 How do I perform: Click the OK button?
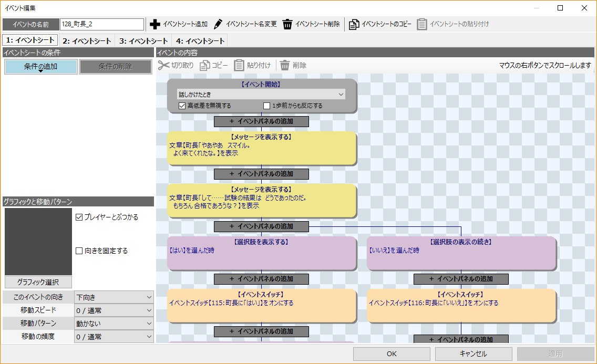(392, 353)
